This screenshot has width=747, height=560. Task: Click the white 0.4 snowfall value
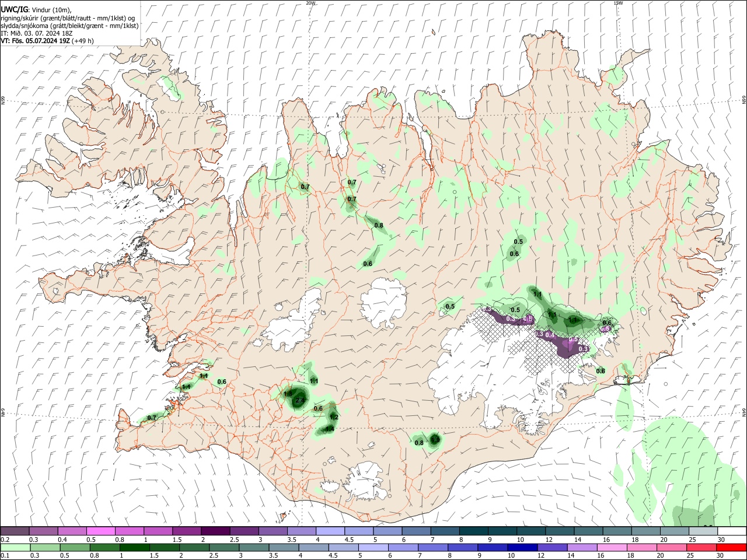pos(549,335)
